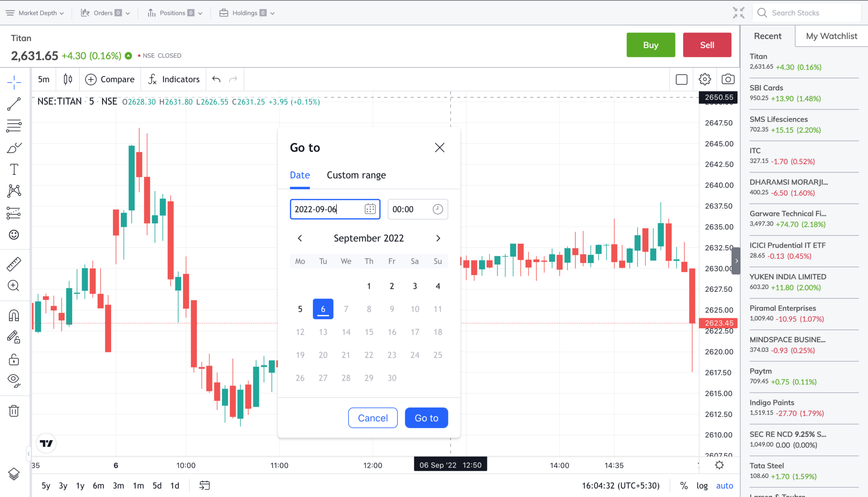Click the Search Stocks input field
868x497 pixels.
point(807,12)
